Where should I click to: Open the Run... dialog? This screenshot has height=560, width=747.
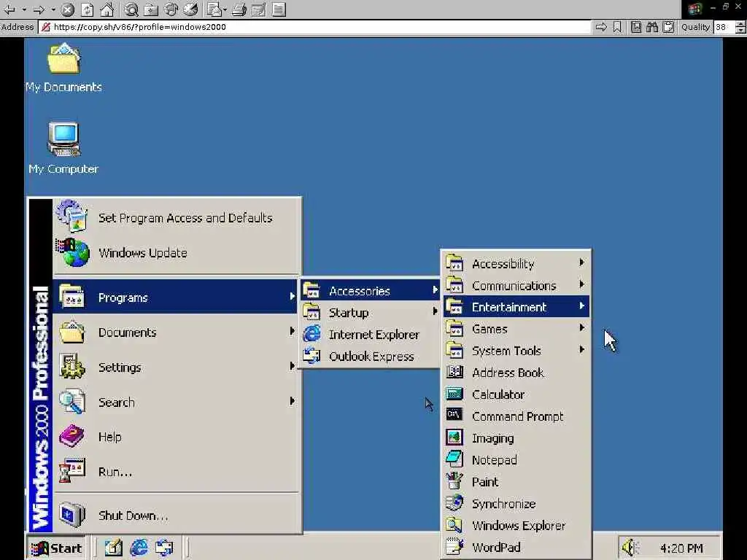tap(175, 472)
